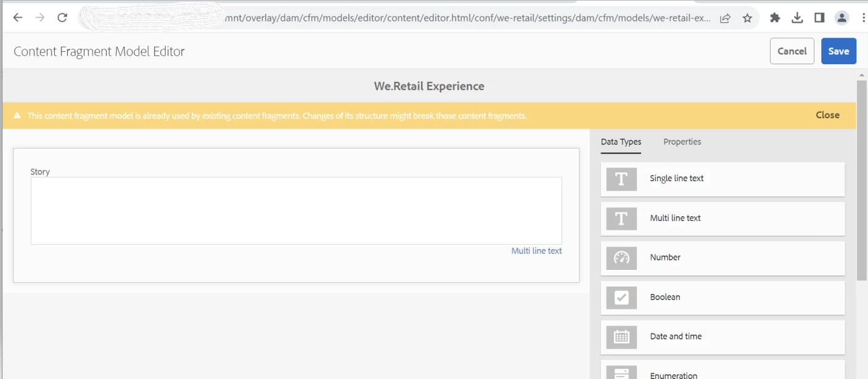Image resolution: width=868 pixels, height=379 pixels.
Task: Click the We.Retail Experience model title
Action: coord(429,86)
